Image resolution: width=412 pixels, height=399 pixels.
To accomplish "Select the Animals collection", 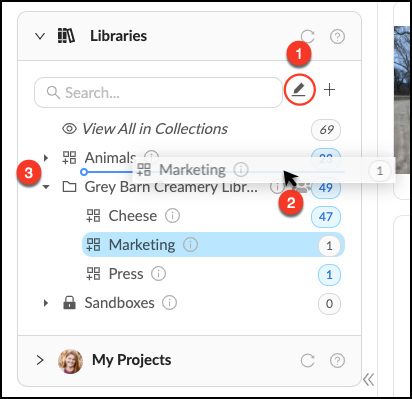I will click(x=110, y=157).
